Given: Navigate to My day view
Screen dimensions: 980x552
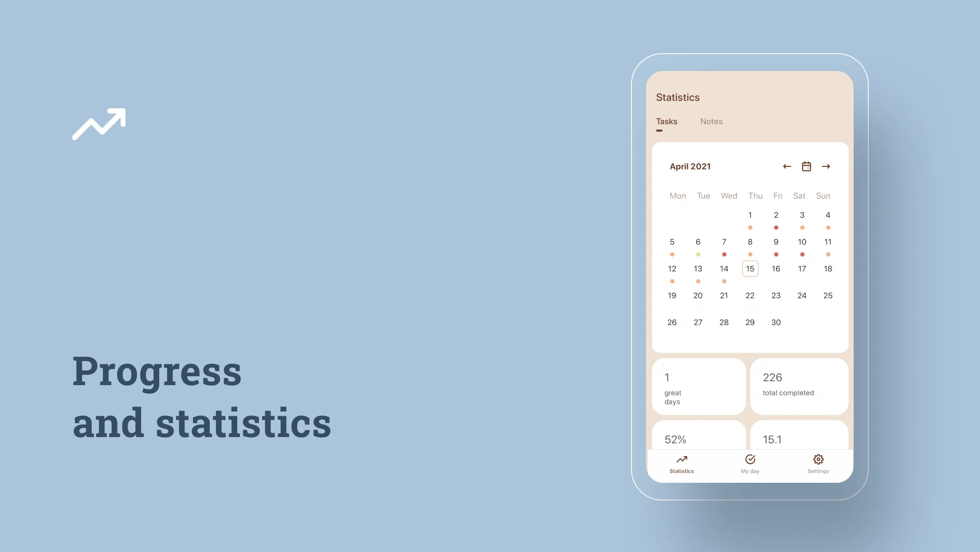Looking at the screenshot, I should click(x=750, y=463).
